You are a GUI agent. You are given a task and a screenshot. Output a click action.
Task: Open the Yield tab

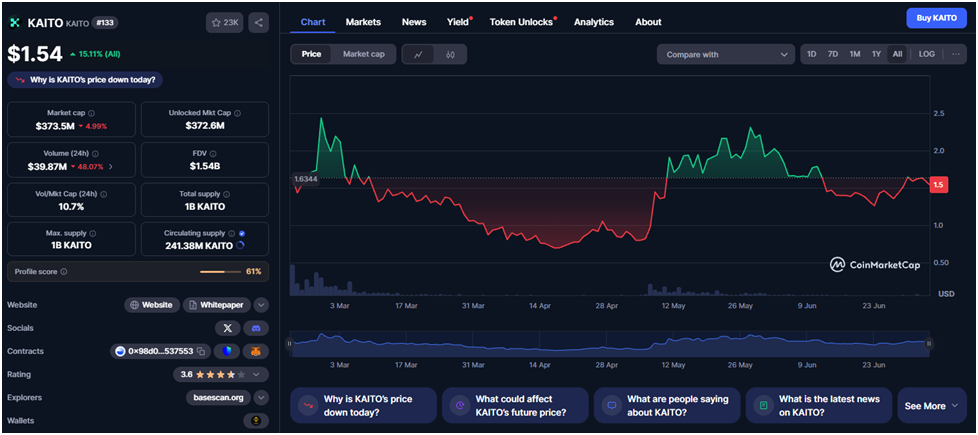coord(458,22)
